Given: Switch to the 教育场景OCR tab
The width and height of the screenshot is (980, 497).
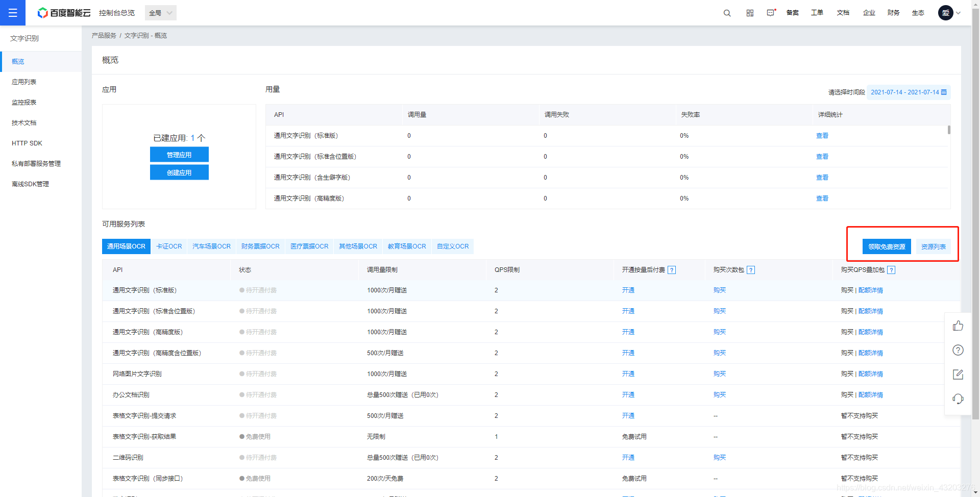Looking at the screenshot, I should click(x=407, y=246).
